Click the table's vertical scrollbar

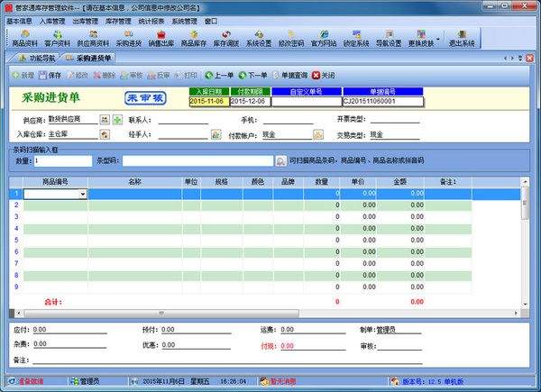[526, 243]
